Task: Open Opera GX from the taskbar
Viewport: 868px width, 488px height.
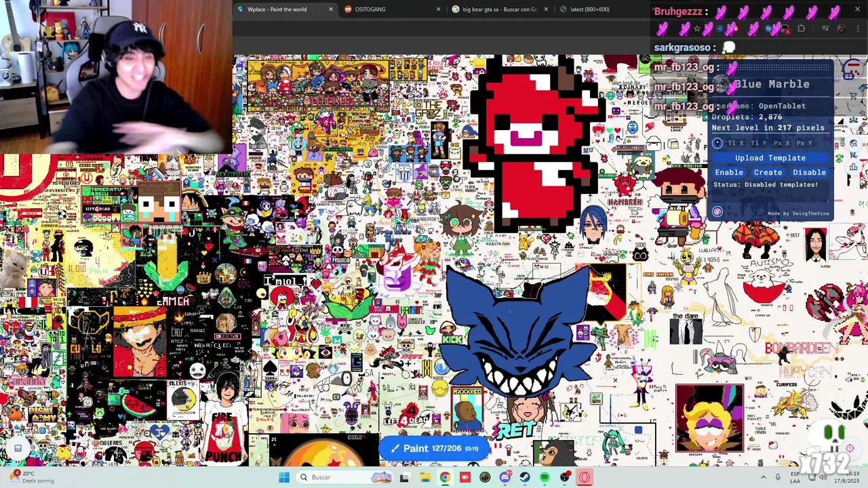Action: point(585,477)
